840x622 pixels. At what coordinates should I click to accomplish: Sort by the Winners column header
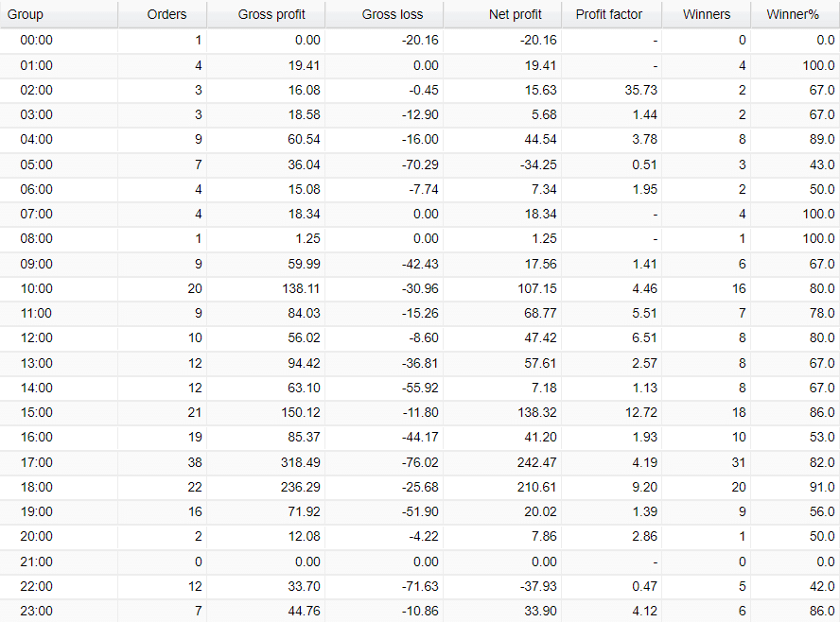coord(706,14)
